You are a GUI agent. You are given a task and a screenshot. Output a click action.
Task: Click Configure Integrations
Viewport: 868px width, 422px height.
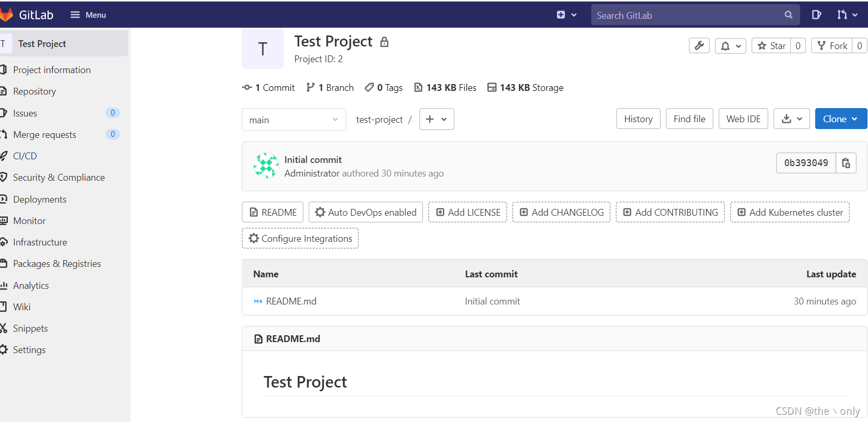(300, 238)
